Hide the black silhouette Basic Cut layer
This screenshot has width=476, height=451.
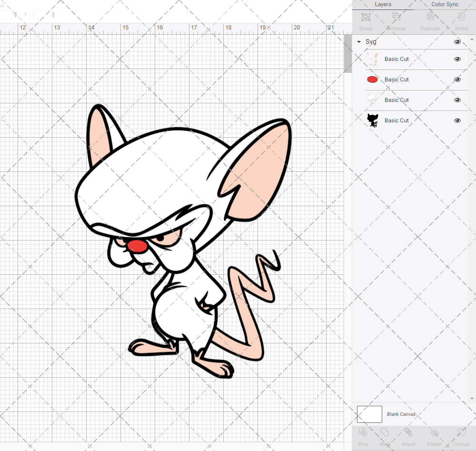[457, 120]
